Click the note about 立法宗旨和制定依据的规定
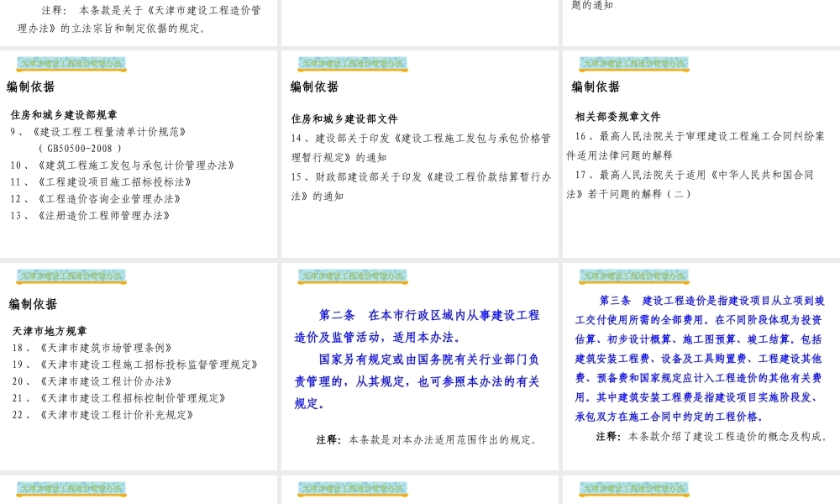Screen dimensions: 840x504 point(139,19)
